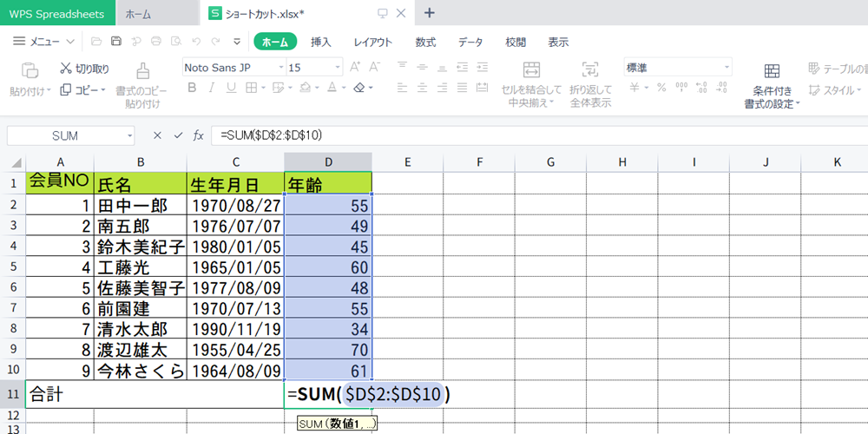
Task: Switch to the 校閲 ribbon tab
Action: [516, 42]
